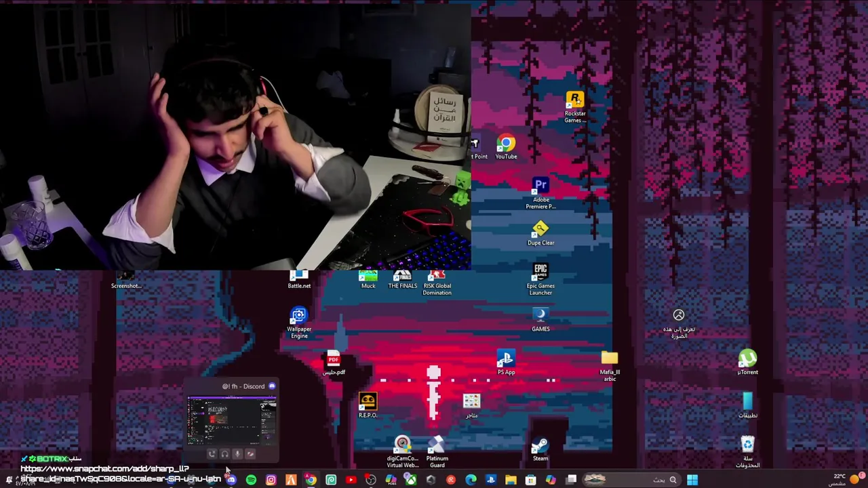Launch Adobe Premiere Pro desktop shortcut
The height and width of the screenshot is (488, 868).
pyautogui.click(x=540, y=193)
